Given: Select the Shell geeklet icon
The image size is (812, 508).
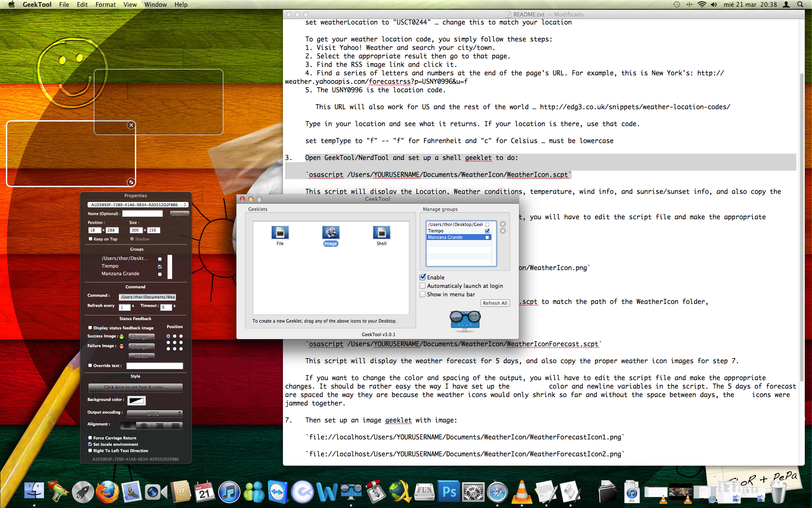Looking at the screenshot, I should (x=381, y=233).
